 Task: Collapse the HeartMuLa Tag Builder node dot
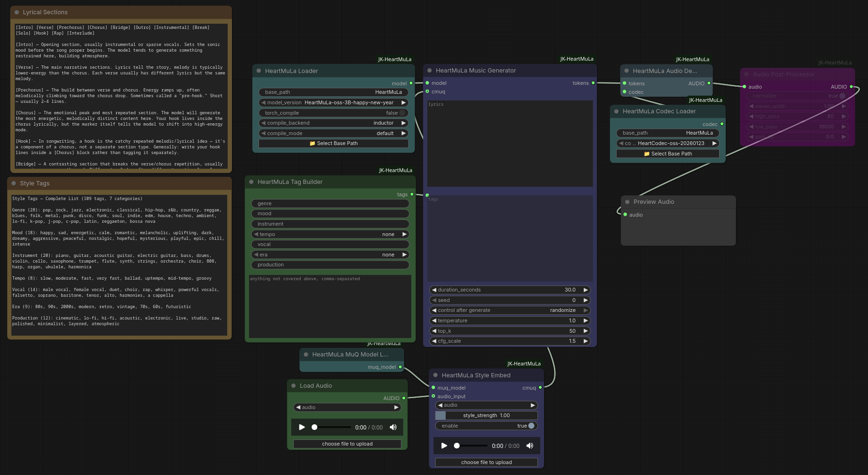click(251, 182)
